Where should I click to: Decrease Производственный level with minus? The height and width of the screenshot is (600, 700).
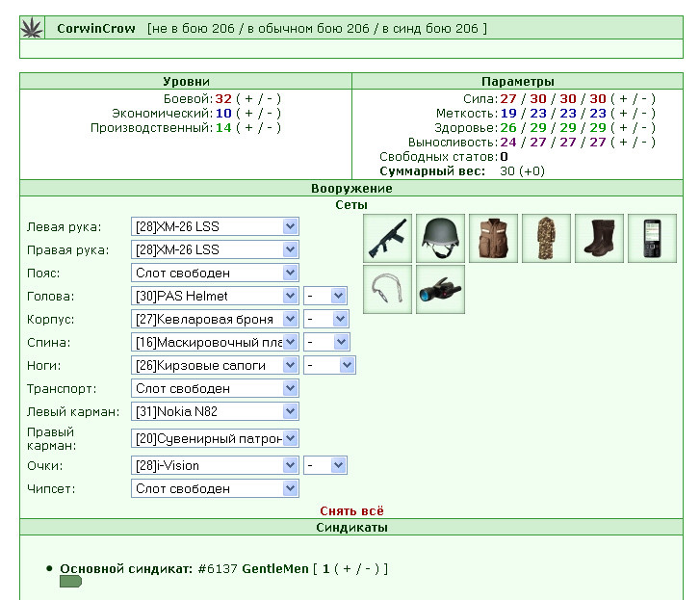269,128
